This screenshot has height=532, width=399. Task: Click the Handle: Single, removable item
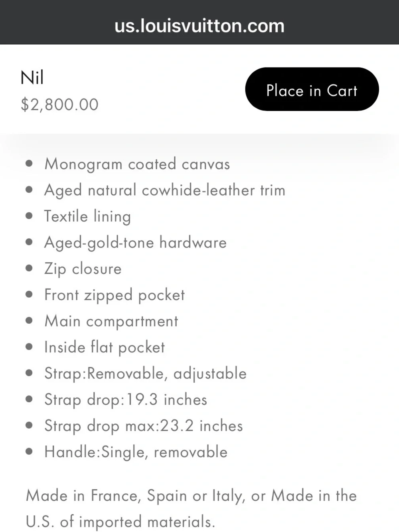[136, 453]
